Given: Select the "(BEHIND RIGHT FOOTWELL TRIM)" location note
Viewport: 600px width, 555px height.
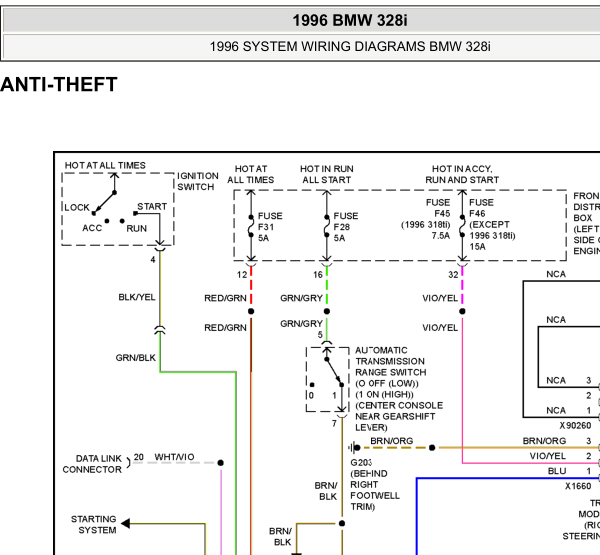Looking at the screenshot, I should 375,490.
